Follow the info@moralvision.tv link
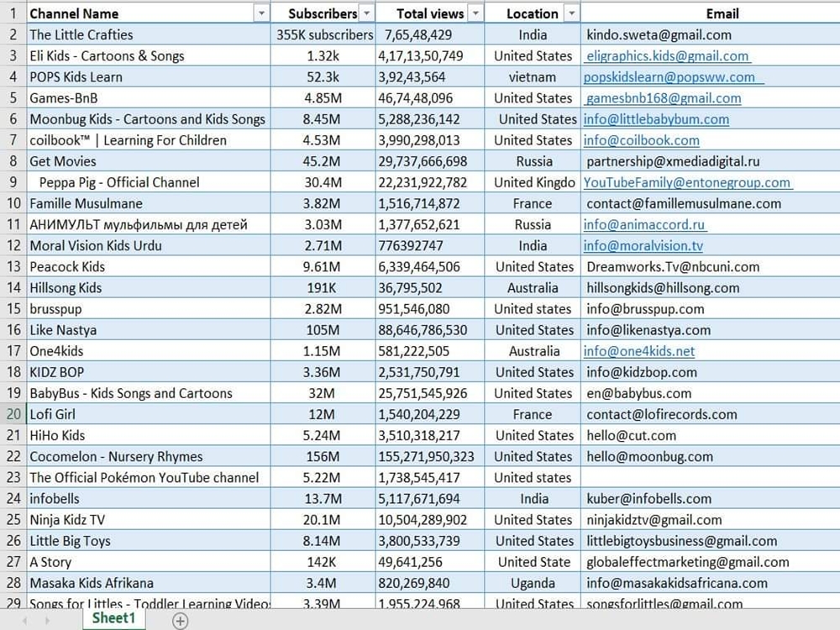This screenshot has height=630, width=840. click(x=643, y=246)
